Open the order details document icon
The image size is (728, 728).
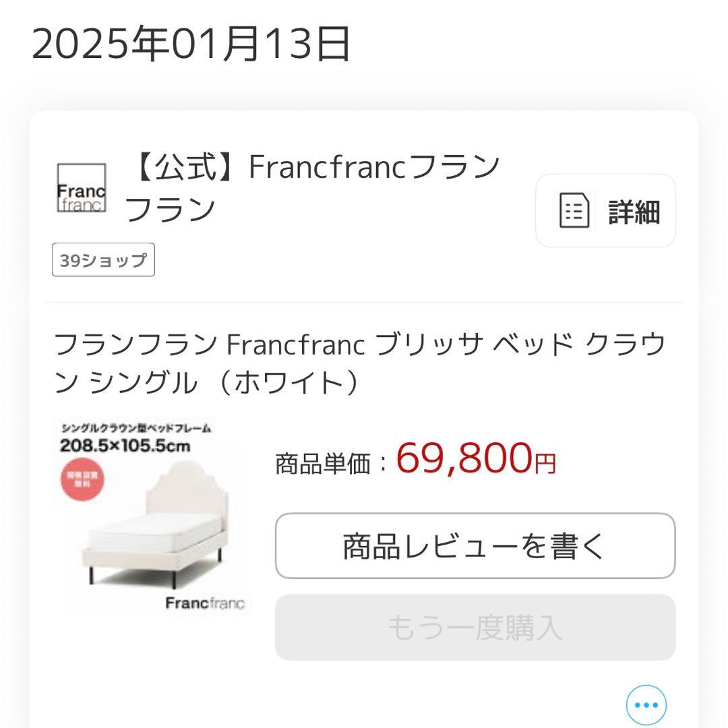pyautogui.click(x=605, y=210)
